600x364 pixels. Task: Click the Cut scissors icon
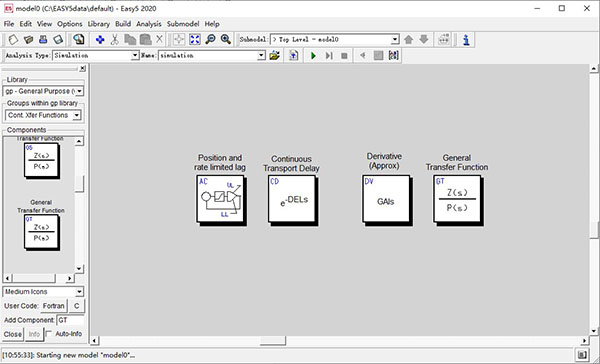coord(114,39)
